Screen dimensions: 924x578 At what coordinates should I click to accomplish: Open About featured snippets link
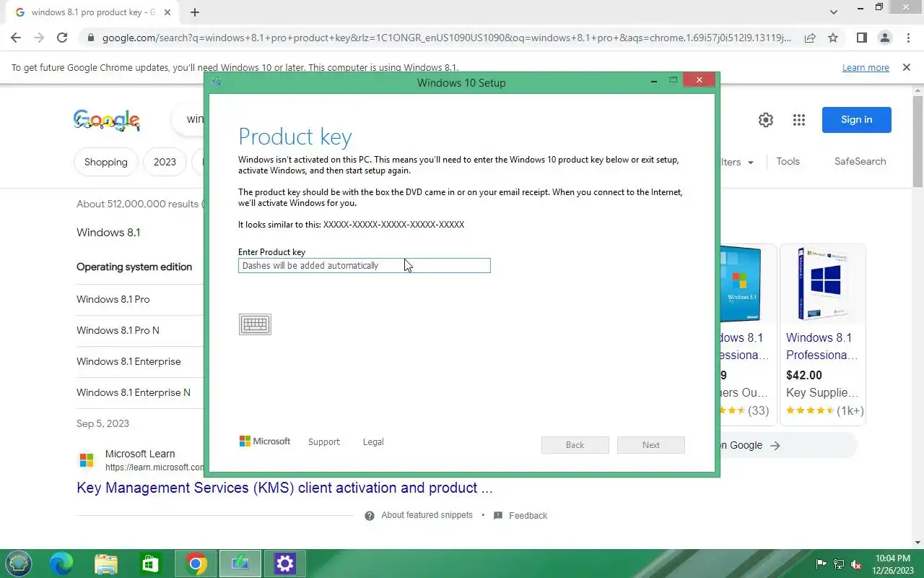tap(427, 515)
